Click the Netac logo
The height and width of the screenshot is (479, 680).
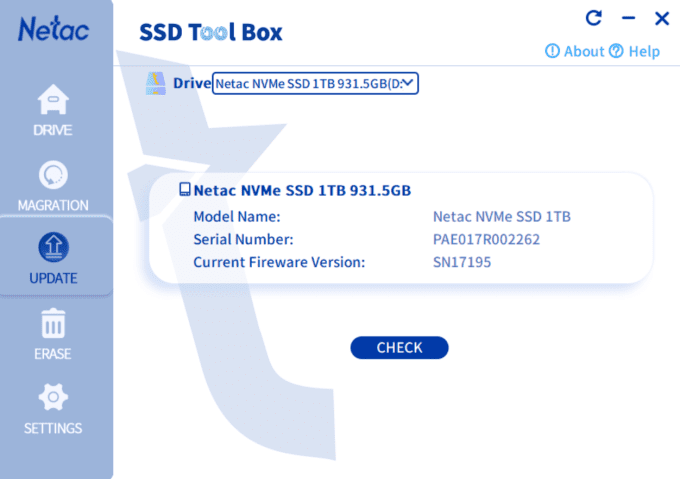tap(53, 29)
